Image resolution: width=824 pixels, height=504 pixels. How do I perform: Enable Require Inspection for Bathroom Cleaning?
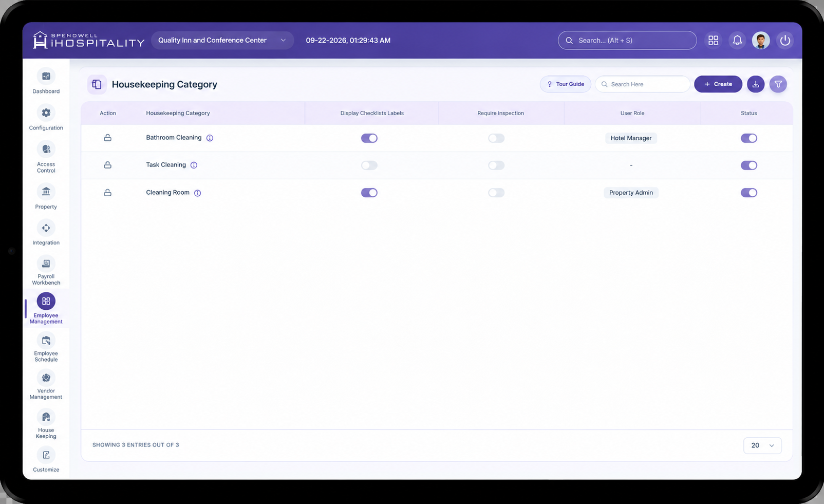(x=496, y=138)
